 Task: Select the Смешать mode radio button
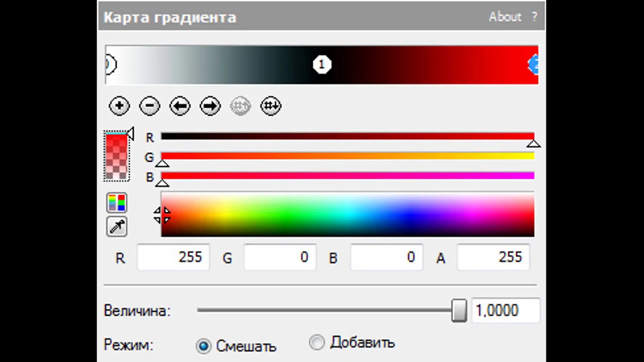[x=204, y=346]
